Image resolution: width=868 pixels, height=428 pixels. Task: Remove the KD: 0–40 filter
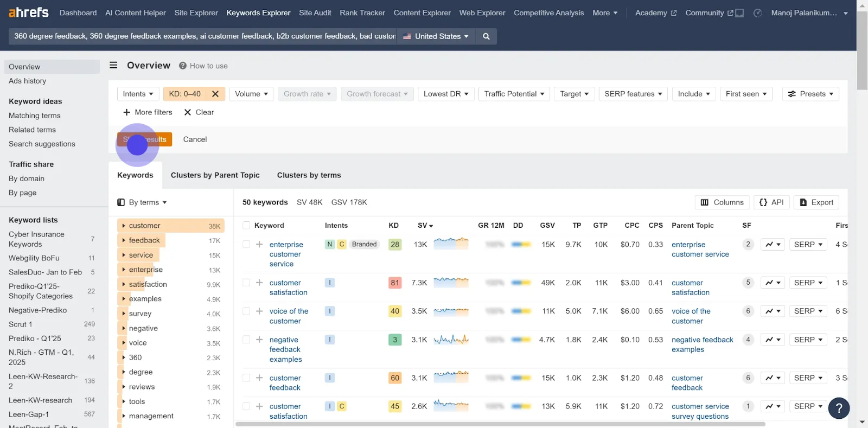click(x=215, y=94)
